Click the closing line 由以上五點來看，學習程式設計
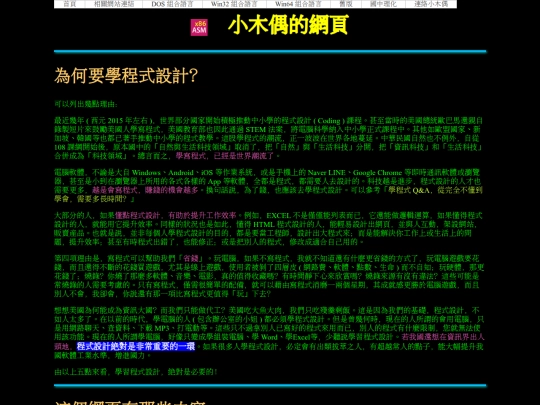 (136, 372)
